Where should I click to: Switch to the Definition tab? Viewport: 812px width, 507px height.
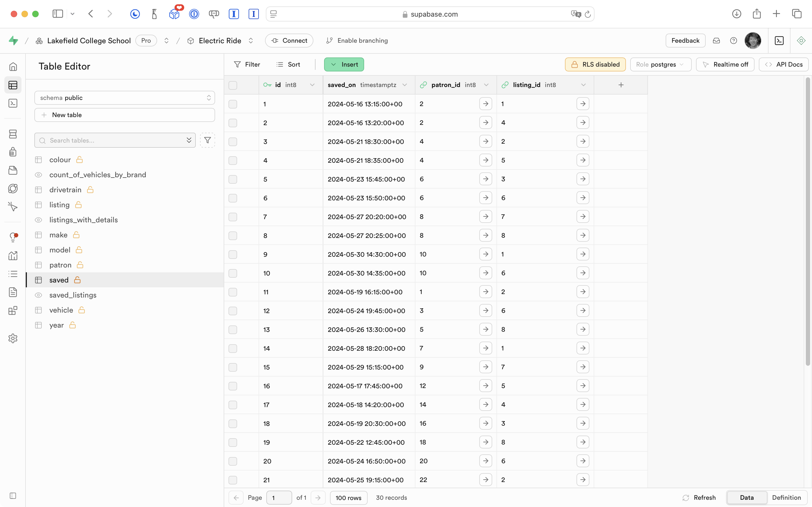point(786,498)
